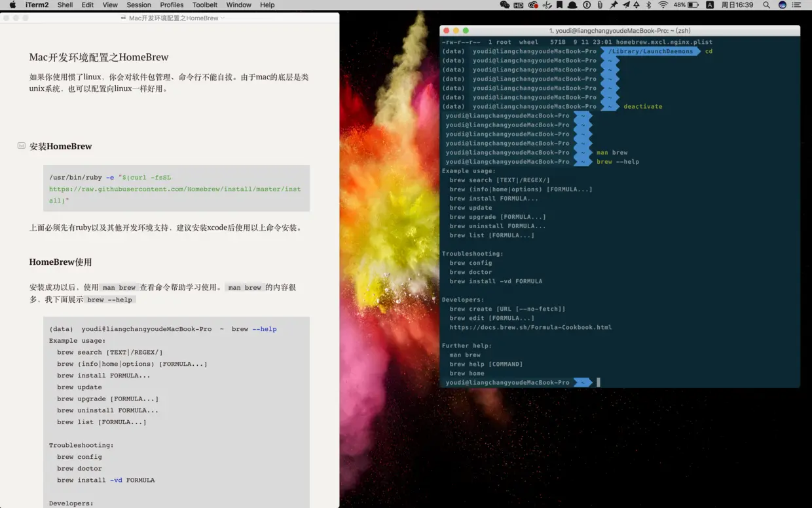Open the Help menu
Screen dimensions: 812x508
[x=267, y=5]
